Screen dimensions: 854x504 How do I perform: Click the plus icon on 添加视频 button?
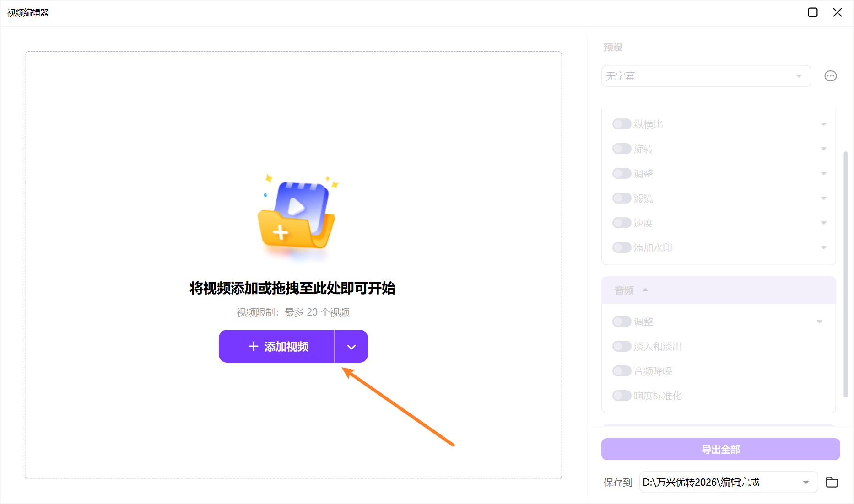pyautogui.click(x=253, y=346)
